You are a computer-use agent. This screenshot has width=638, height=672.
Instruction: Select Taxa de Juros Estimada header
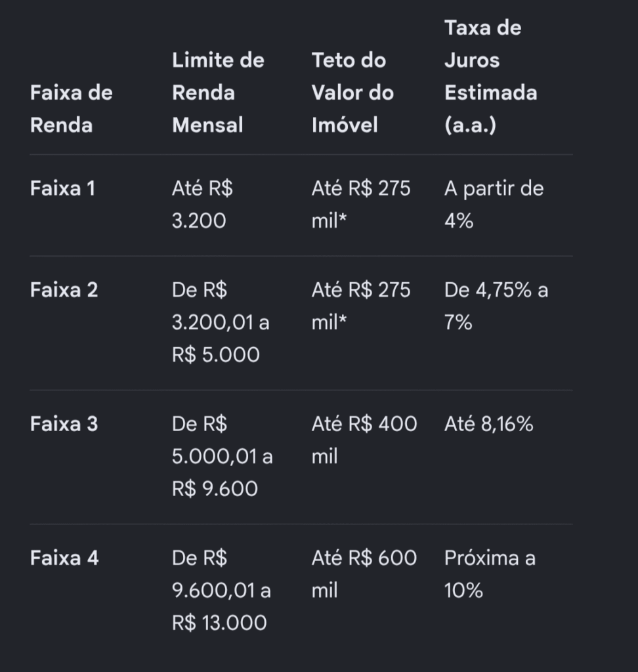pyautogui.click(x=490, y=76)
